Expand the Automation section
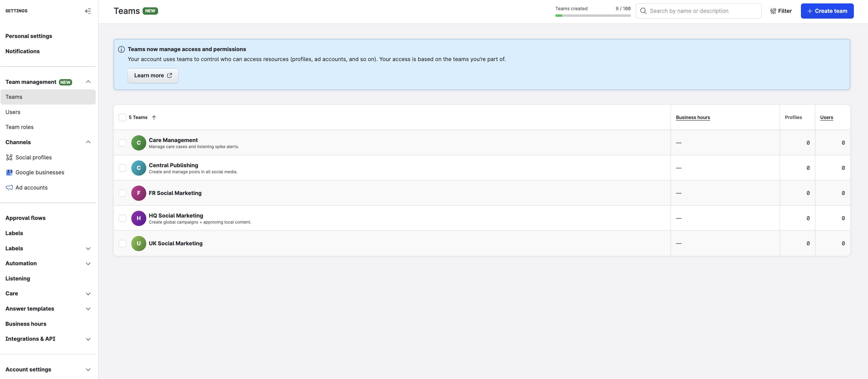868x379 pixels. [x=88, y=263]
